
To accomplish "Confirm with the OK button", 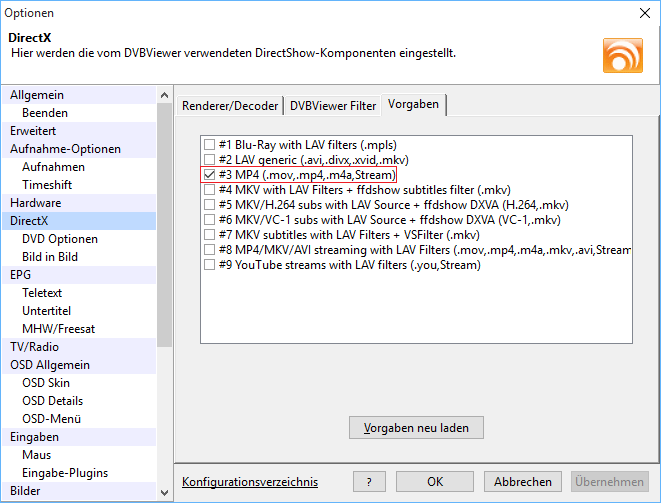I will (x=435, y=481).
